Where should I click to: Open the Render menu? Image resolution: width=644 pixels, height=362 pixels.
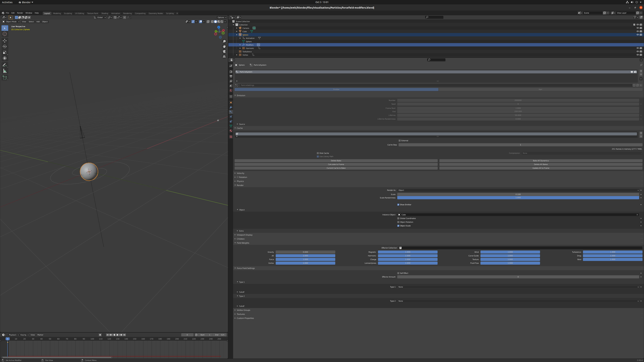pyautogui.click(x=20, y=13)
